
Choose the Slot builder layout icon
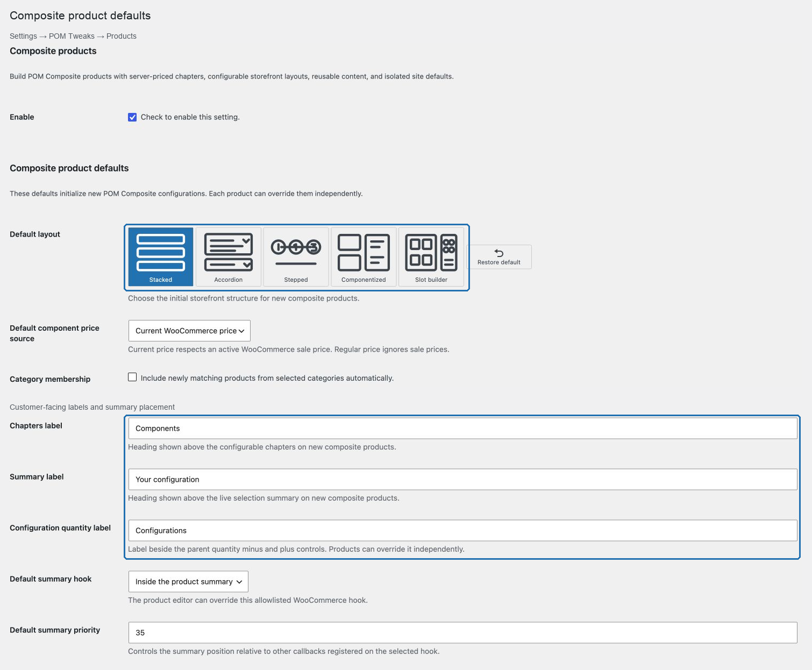pyautogui.click(x=431, y=256)
